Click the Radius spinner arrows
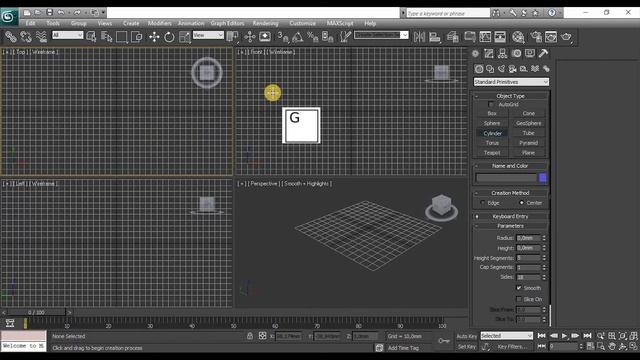The height and width of the screenshot is (360, 640). (x=544, y=238)
